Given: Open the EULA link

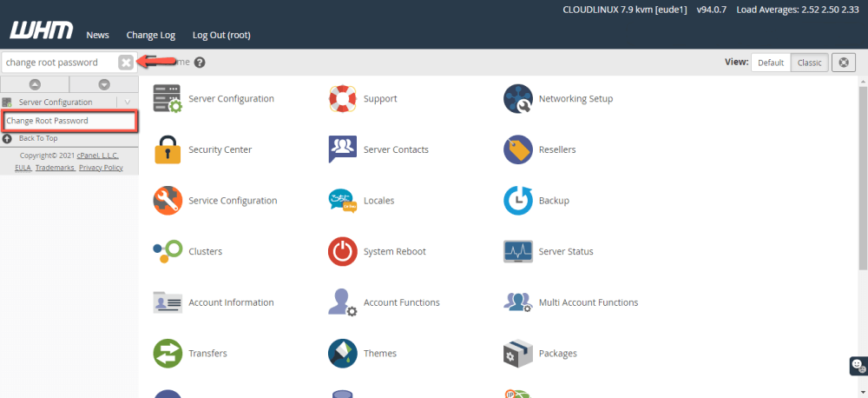Looking at the screenshot, I should [23, 168].
